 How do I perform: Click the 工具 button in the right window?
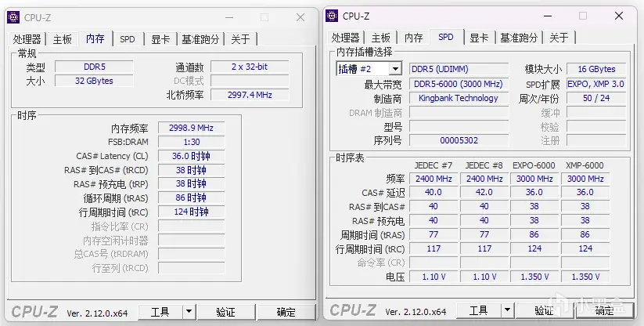(x=479, y=311)
